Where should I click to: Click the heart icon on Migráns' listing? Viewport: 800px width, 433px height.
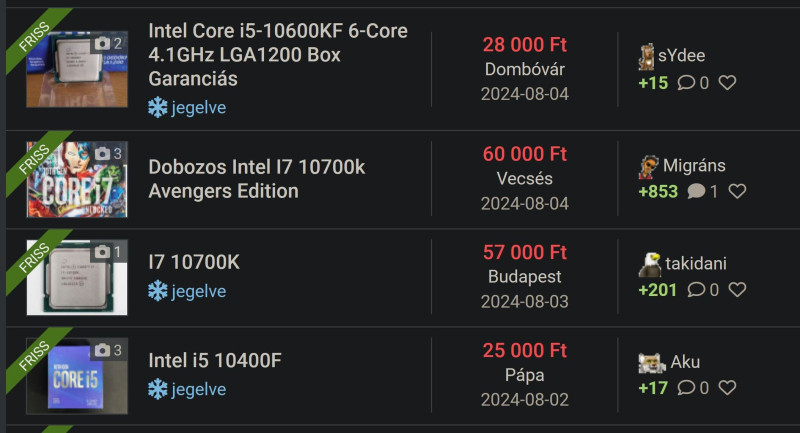pyautogui.click(x=737, y=191)
